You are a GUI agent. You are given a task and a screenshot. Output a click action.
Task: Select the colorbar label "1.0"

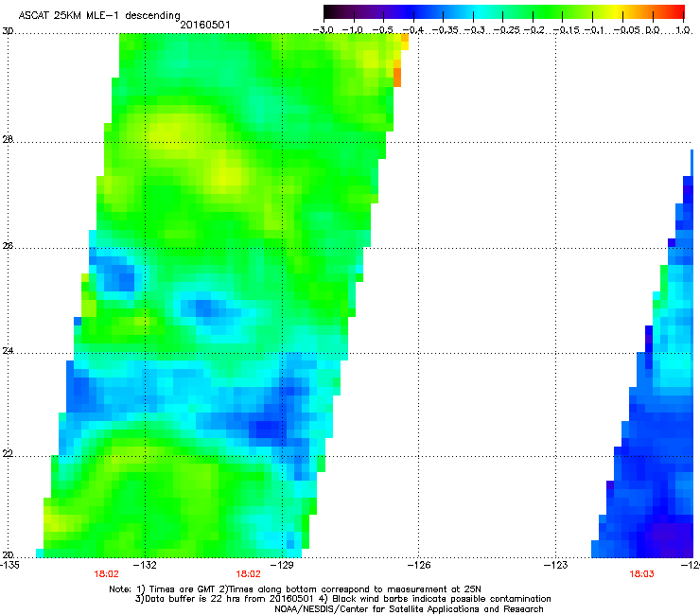pyautogui.click(x=683, y=30)
